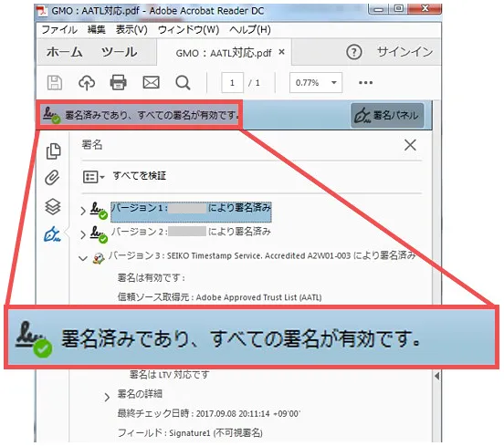Click the signed status message in blue bar
This screenshot has width=504, height=446.
152,115
